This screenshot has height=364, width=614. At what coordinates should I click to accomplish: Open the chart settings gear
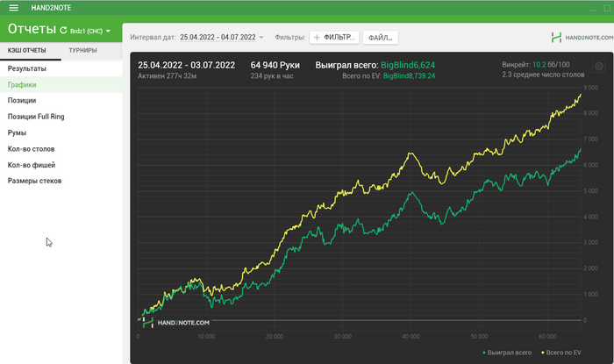599,66
